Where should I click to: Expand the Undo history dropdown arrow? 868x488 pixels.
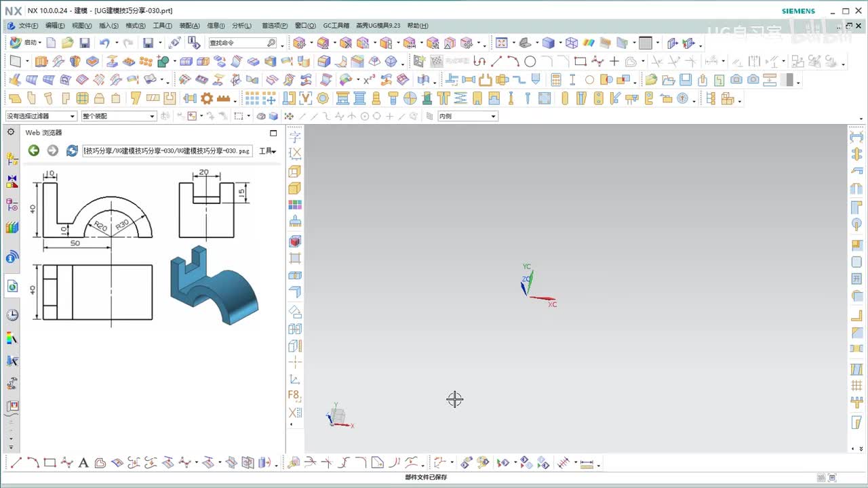[116, 43]
